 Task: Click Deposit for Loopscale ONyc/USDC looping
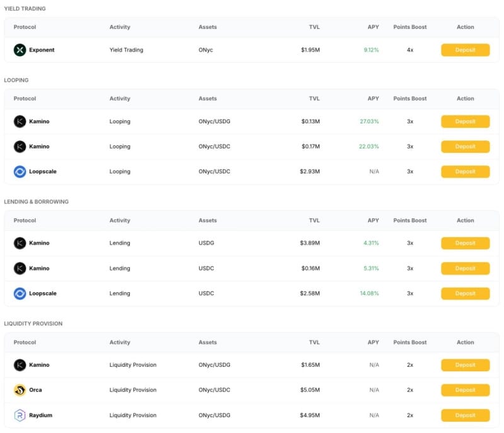coord(465,171)
